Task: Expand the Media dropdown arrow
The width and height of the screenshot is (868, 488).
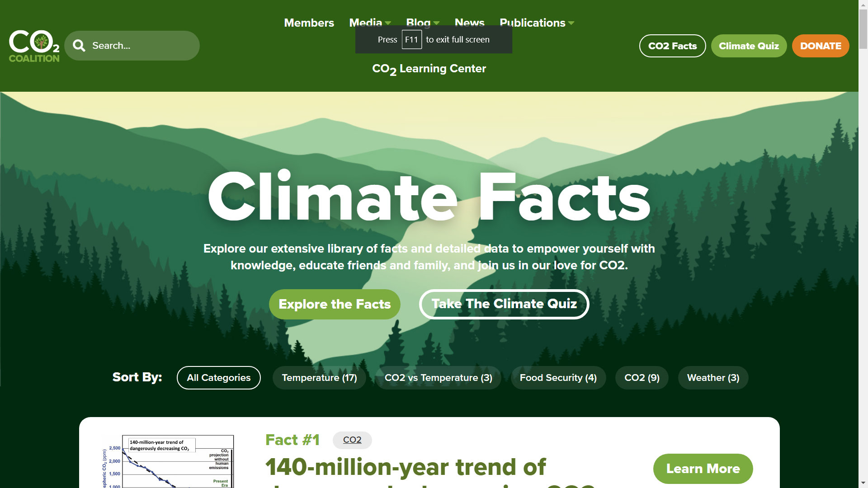Action: [x=388, y=23]
